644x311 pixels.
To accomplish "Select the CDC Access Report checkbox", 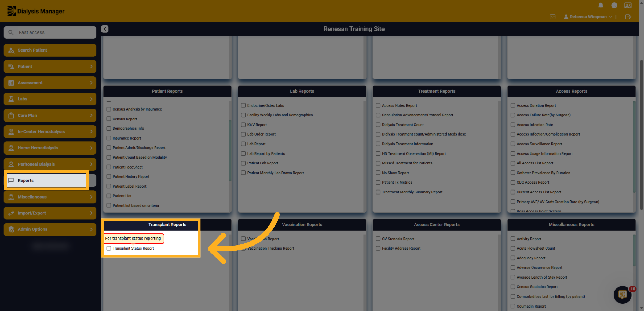I will click(x=513, y=182).
